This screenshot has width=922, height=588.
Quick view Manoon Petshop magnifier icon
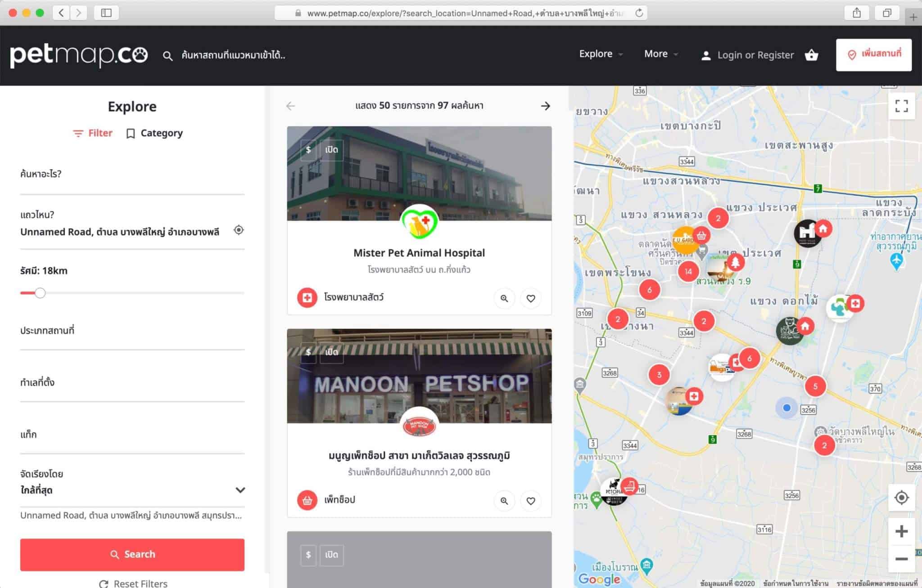pyautogui.click(x=504, y=501)
